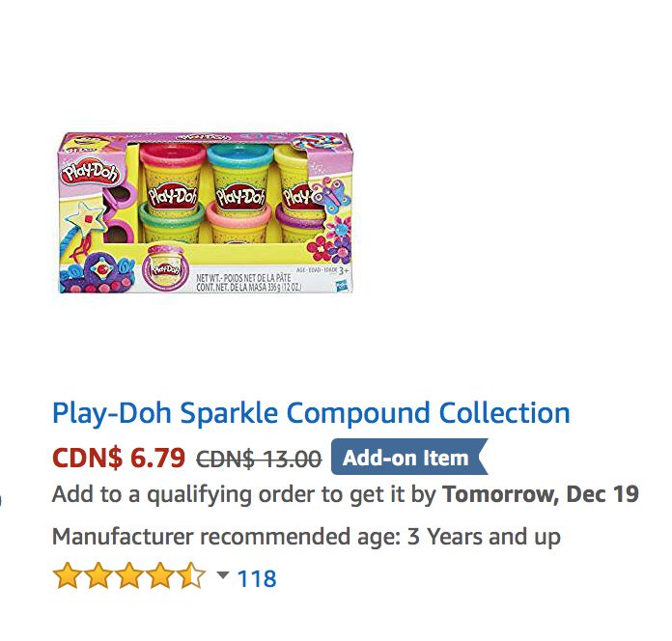This screenshot has width=672, height=641.
Task: Click the blue-lid Play-Doh can in image
Action: click(x=240, y=180)
